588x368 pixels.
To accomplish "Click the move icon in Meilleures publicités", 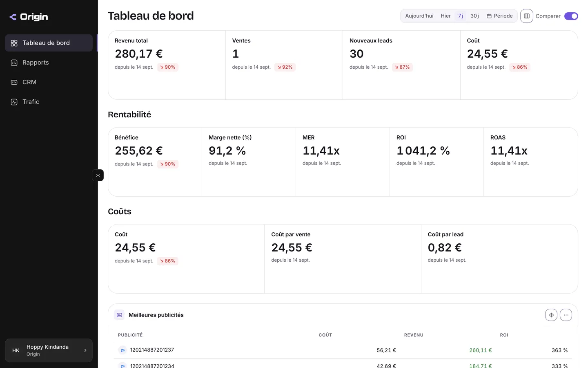I will [x=551, y=315].
